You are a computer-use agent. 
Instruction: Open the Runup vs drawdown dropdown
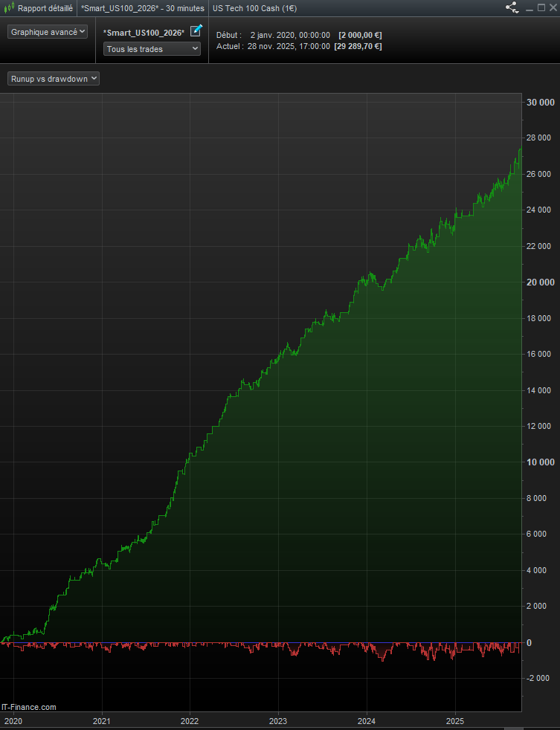pos(54,79)
